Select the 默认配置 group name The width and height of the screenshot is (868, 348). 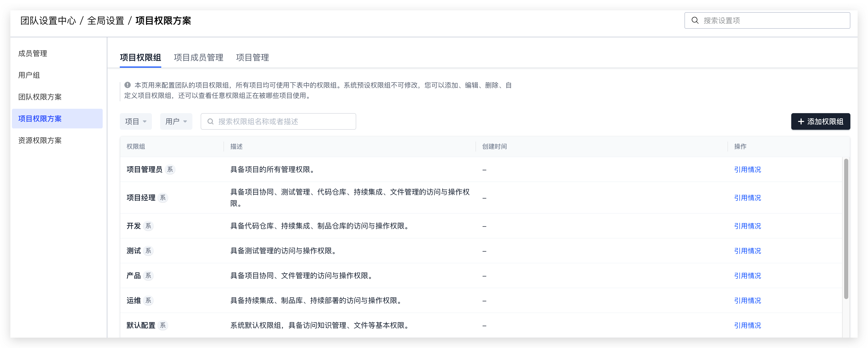click(x=141, y=326)
